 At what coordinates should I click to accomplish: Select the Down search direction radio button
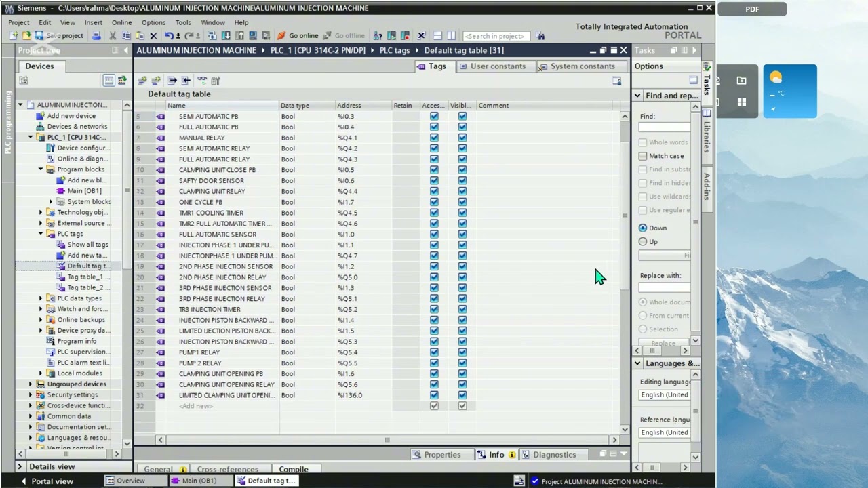coord(643,228)
